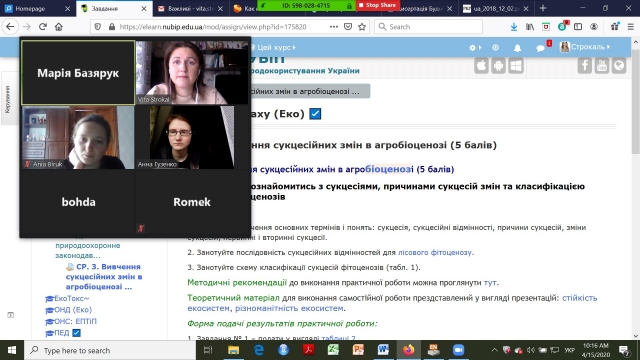Viewport: 640px width, 360px height.
Task: Open Task View on the taskbar
Action: (208, 350)
